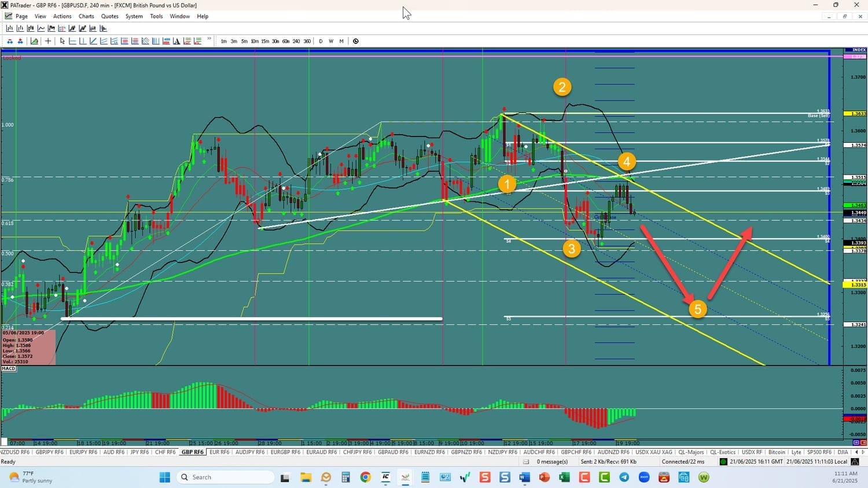Open the taskbar weather widget showing 77°F
Screen dimensions: 868x488
point(31,477)
